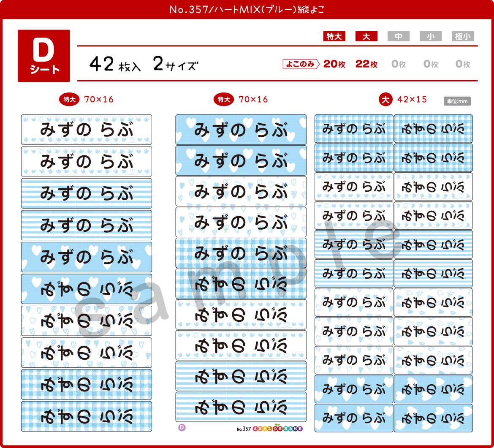Image resolution: width=494 pixels, height=448 pixels.
Task: Click the '70×16' size above the left column
Action: pyautogui.click(x=99, y=100)
